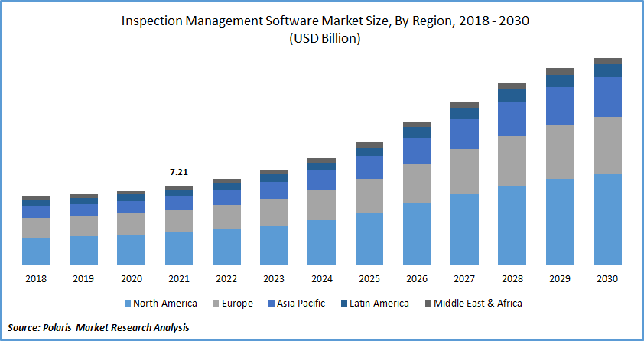Click the chart title text
Image resolution: width=644 pixels, height=341 pixels.
(325, 21)
